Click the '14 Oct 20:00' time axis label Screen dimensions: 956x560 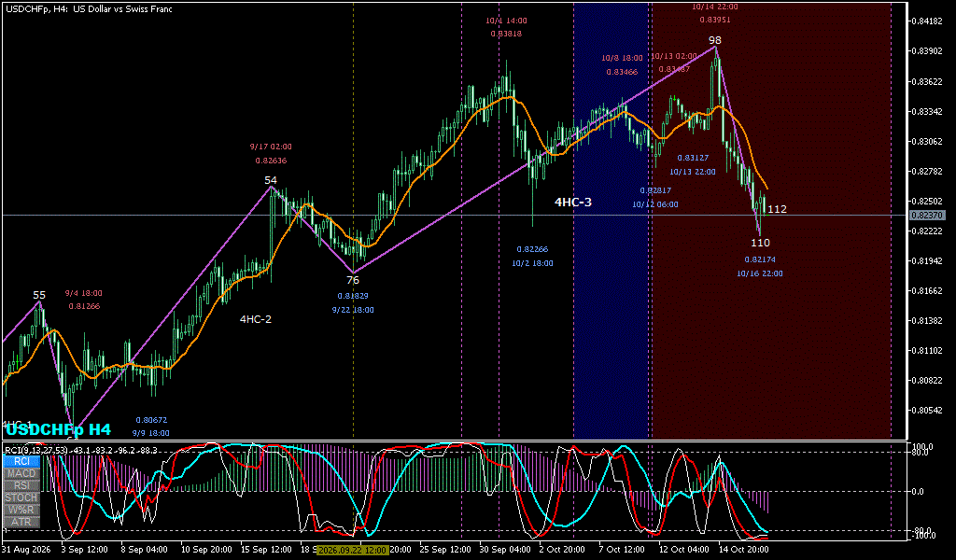click(x=744, y=549)
